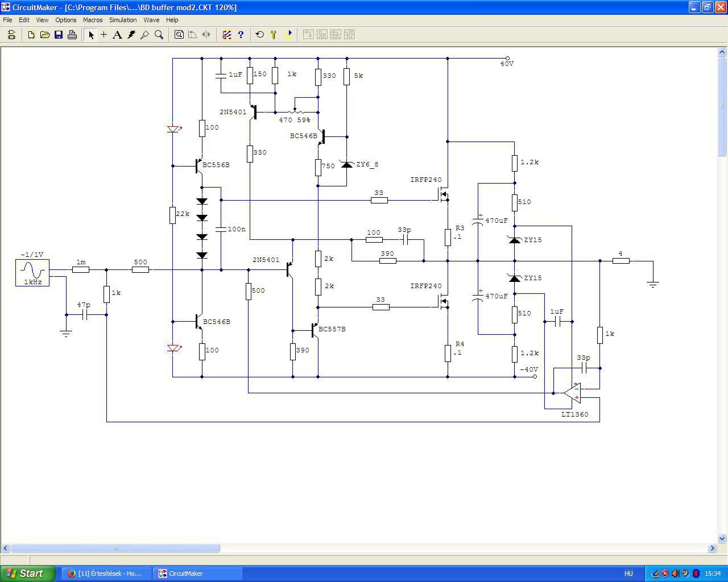
Task: Click the R3 resistor label
Action: pos(460,228)
